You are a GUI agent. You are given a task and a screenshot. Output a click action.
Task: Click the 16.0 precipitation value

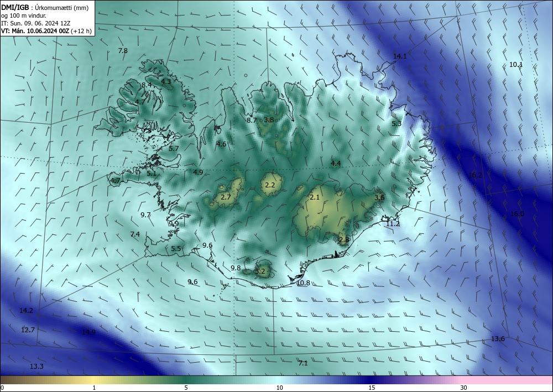point(517,214)
